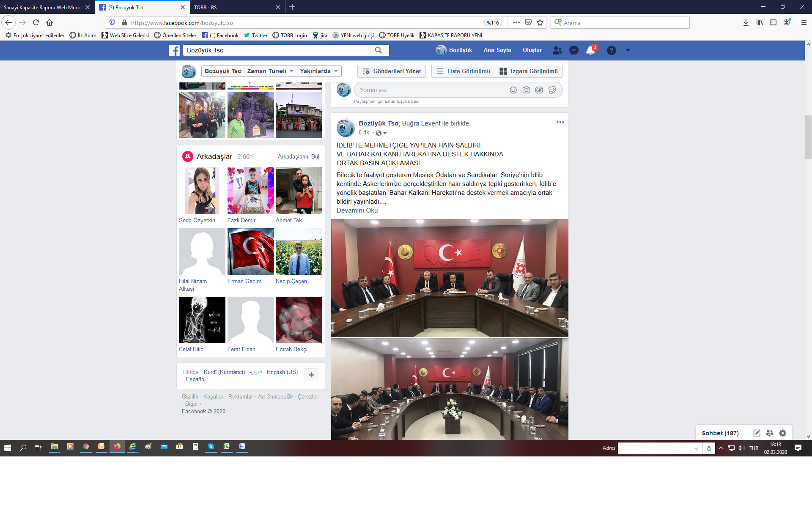
Task: Open Sohbet (187) chat bar
Action: 720,433
